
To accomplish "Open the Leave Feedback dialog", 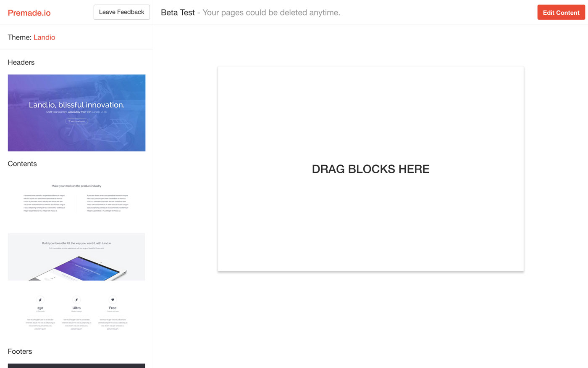I will [121, 12].
